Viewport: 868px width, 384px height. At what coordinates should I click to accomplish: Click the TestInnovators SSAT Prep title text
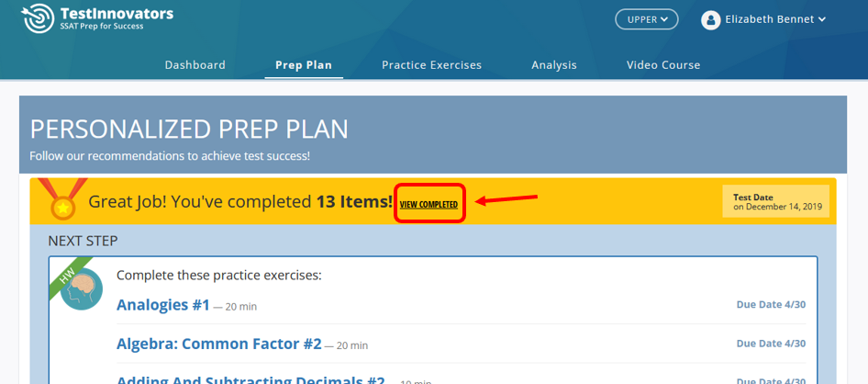117,18
